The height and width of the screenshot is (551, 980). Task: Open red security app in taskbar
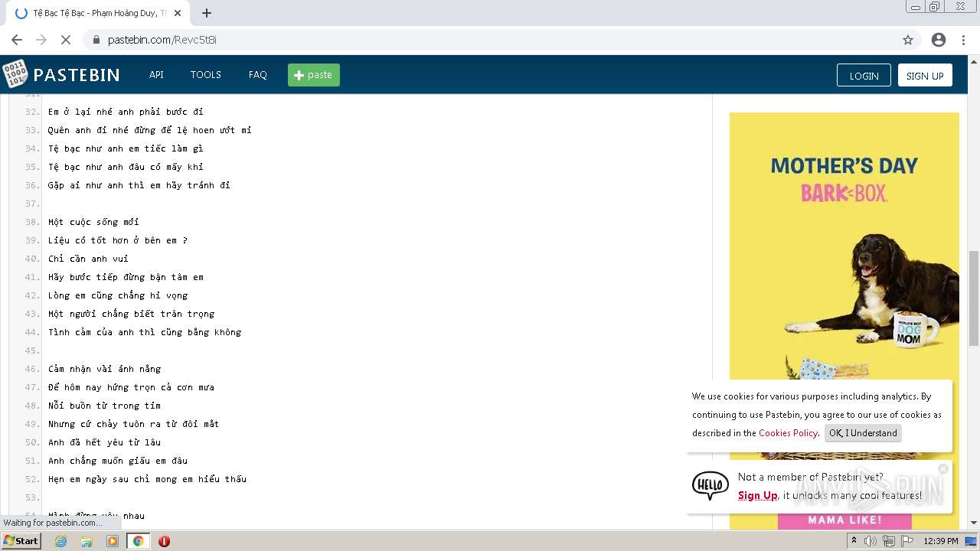pos(164,541)
